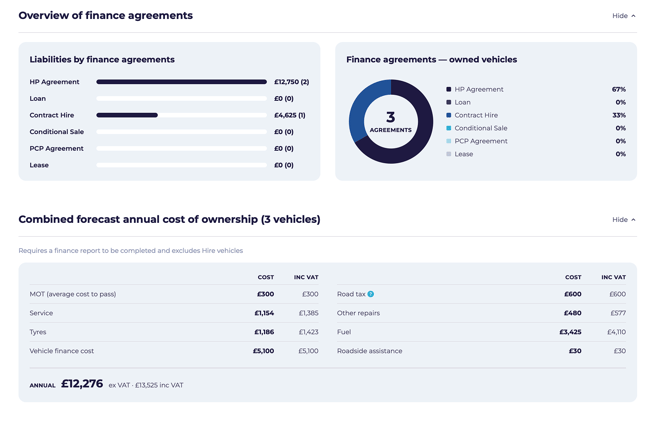Click the £12,750 (2) HP Agreement value

pyautogui.click(x=291, y=82)
